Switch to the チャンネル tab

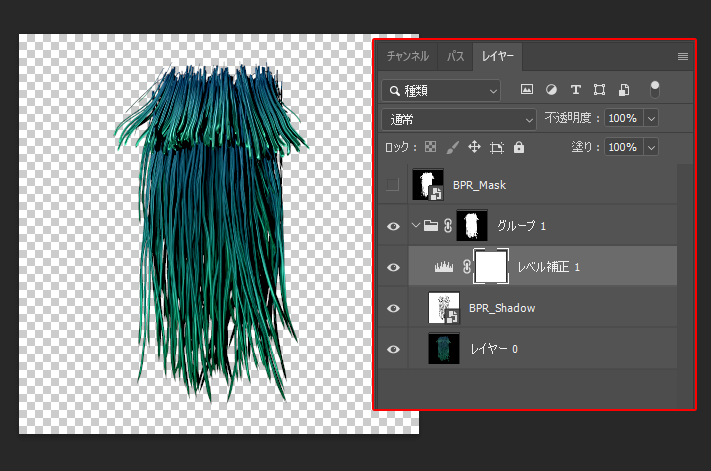407,56
